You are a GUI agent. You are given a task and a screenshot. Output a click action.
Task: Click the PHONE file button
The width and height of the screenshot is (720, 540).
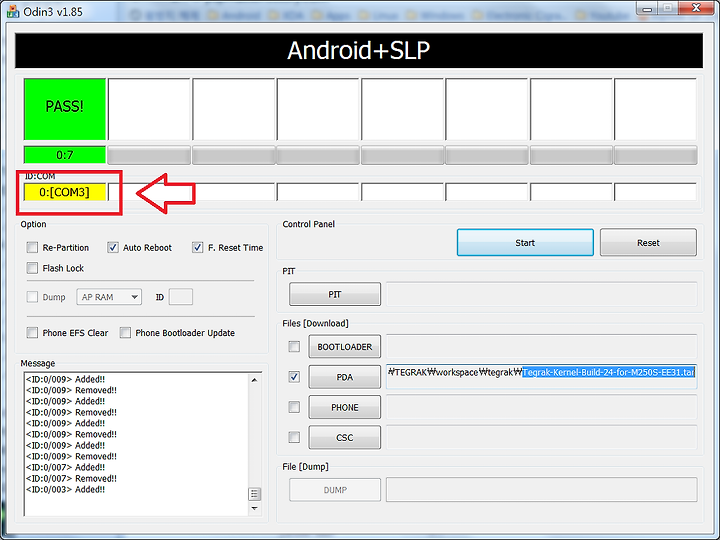[344, 407]
